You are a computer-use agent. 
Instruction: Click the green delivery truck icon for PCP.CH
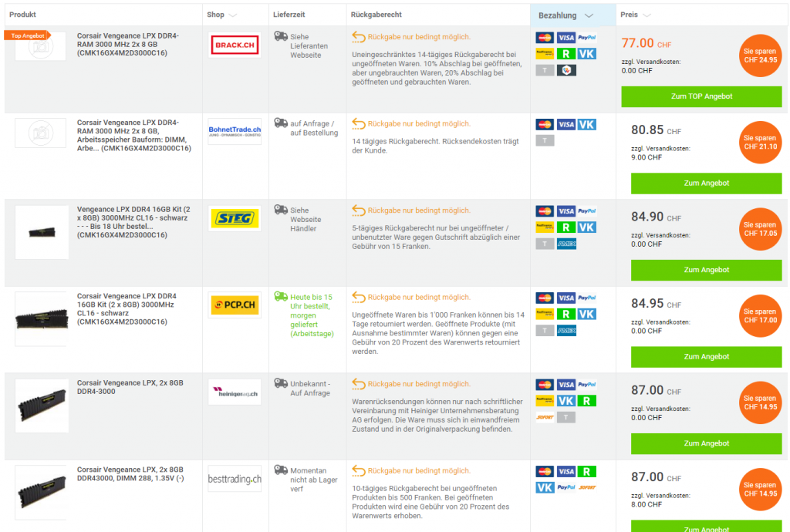coord(281,297)
